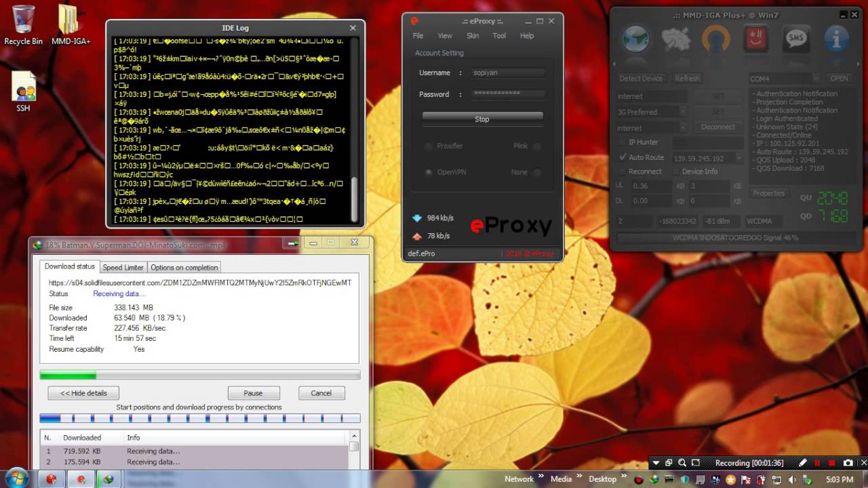This screenshot has width=868, height=488.
Task: Click the Windows Start orb
Action: coord(17,479)
